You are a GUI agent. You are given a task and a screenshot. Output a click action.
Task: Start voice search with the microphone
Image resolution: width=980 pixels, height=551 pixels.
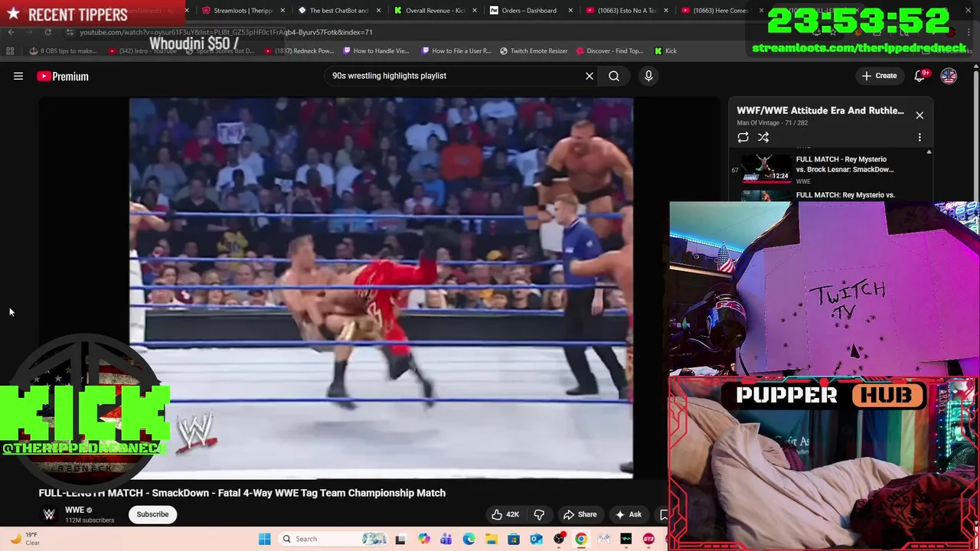[648, 76]
